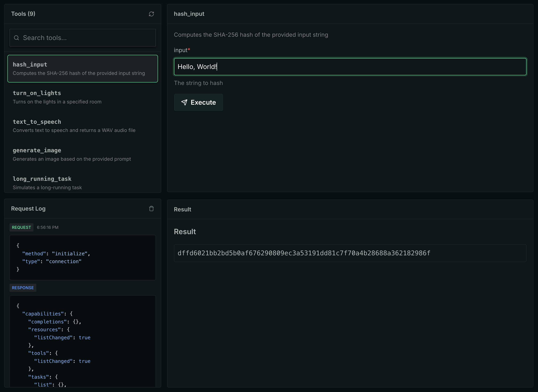Click the REQUEST badge in log

pos(21,227)
